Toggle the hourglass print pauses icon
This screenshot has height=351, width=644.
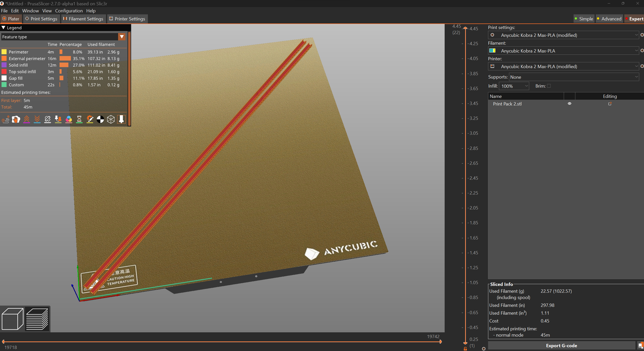79,119
